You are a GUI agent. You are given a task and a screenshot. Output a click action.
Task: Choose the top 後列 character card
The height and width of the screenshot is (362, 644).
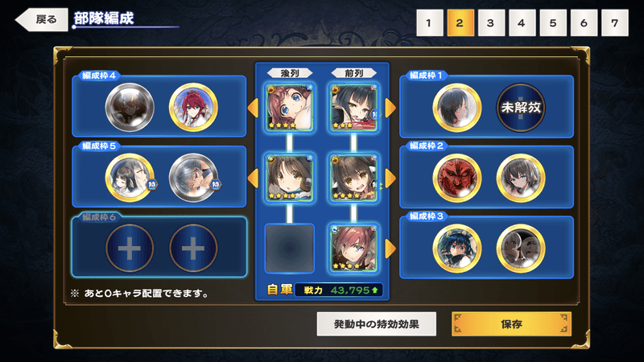pyautogui.click(x=290, y=108)
